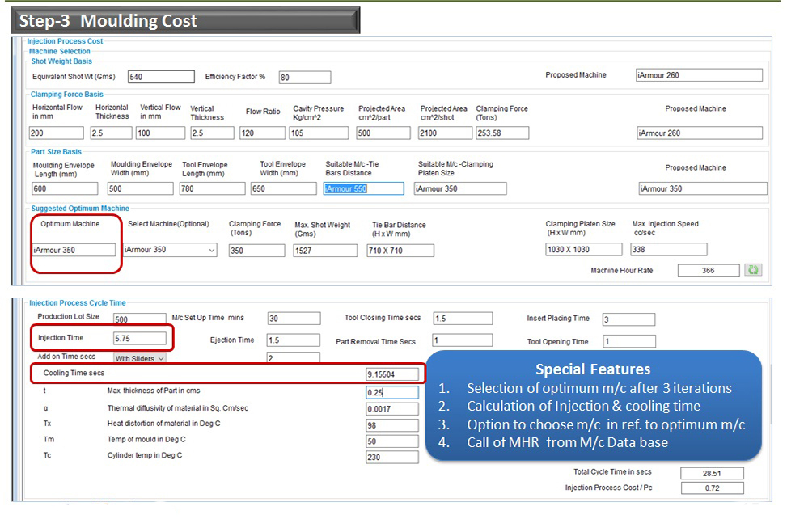787x532 pixels.
Task: Click the Part Removal Time Secs field
Action: 463,340
